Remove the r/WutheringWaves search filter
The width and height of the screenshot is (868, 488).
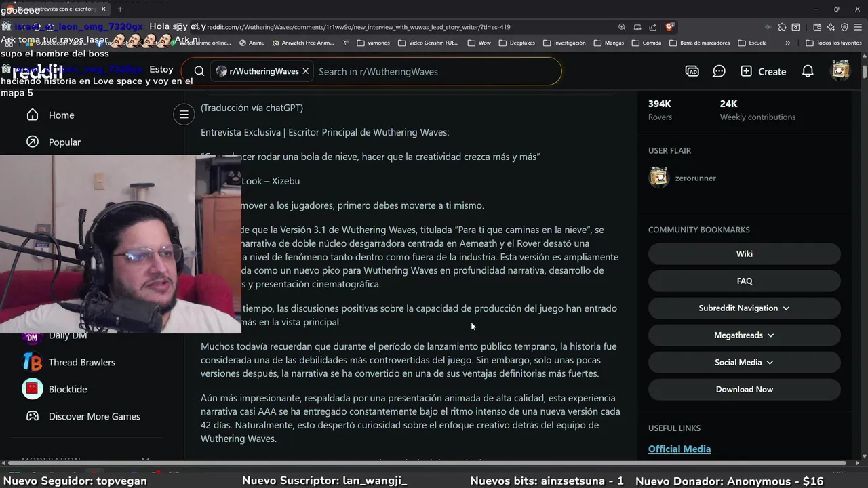point(305,71)
